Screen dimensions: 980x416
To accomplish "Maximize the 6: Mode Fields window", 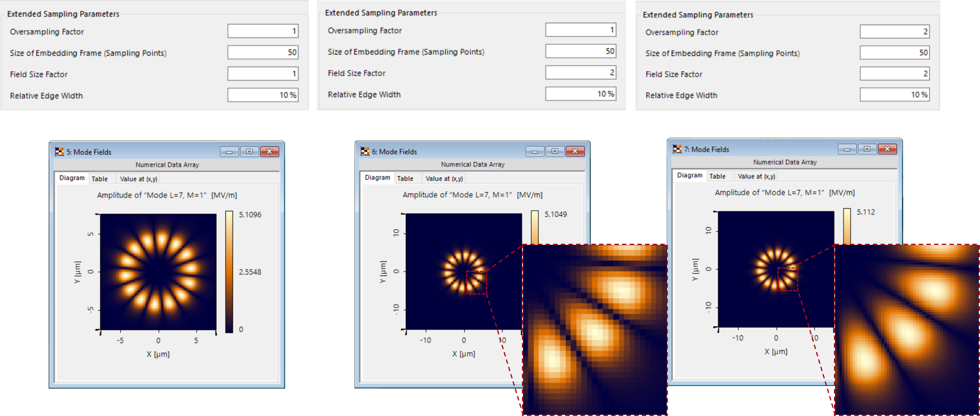I will pyautogui.click(x=555, y=151).
